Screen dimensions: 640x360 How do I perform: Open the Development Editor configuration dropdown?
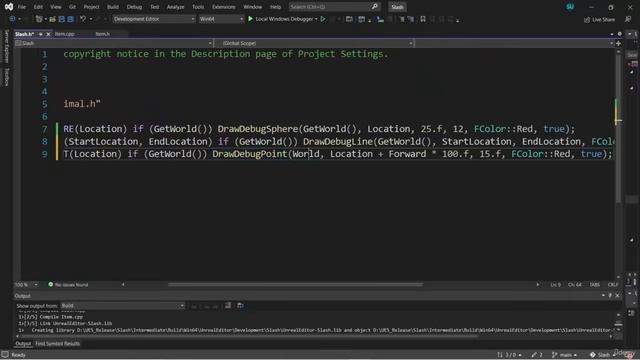click(154, 19)
